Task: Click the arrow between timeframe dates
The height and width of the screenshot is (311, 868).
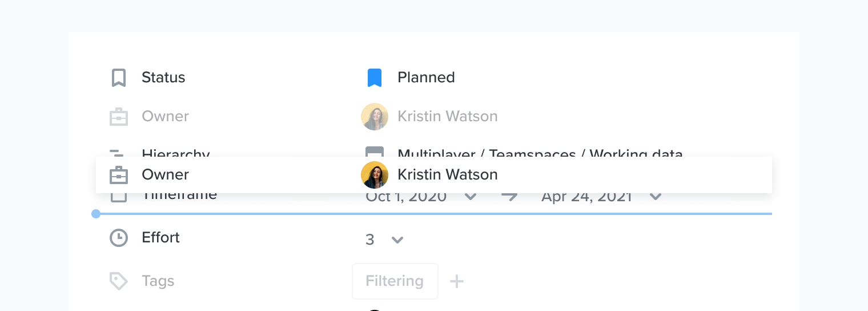Action: (509, 197)
